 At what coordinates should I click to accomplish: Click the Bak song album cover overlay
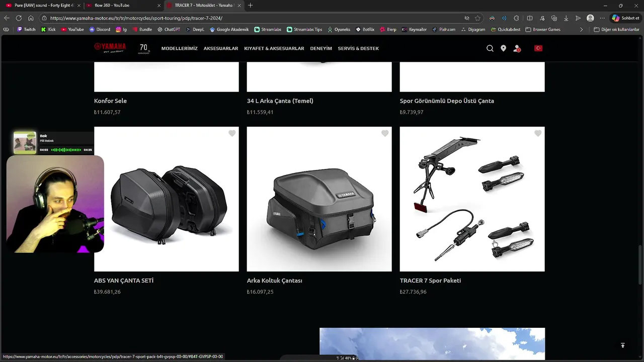[x=25, y=142]
